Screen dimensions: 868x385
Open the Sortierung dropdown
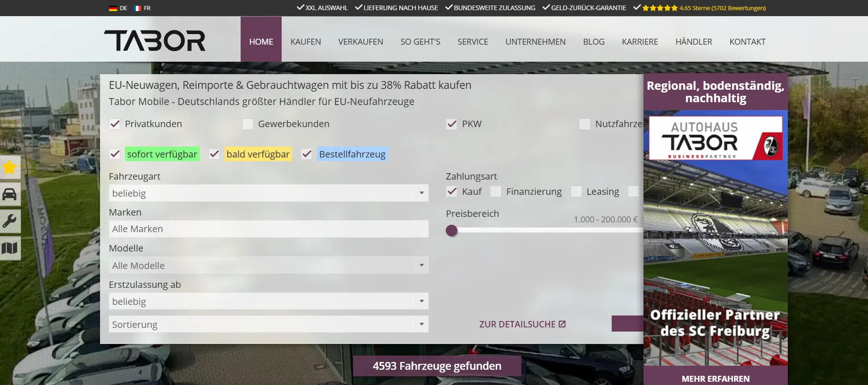tap(269, 324)
